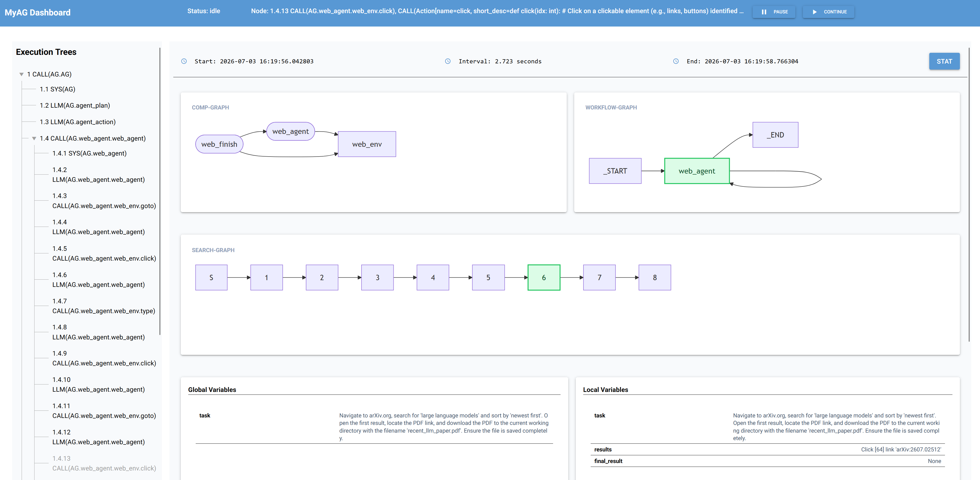Open tree item 1.4.11 web_env.goto call
This screenshot has height=480, width=980.
click(104, 411)
